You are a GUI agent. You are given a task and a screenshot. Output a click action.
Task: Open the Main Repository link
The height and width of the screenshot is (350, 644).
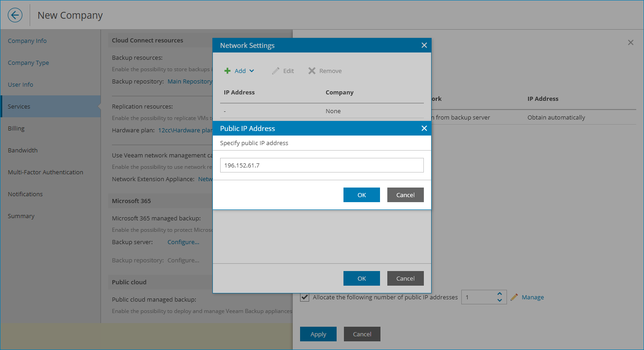[x=190, y=81]
